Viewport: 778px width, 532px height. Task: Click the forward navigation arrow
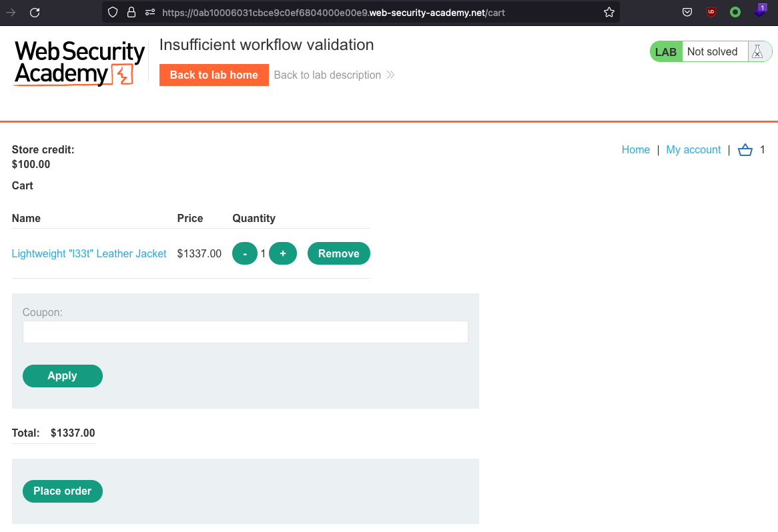11,12
